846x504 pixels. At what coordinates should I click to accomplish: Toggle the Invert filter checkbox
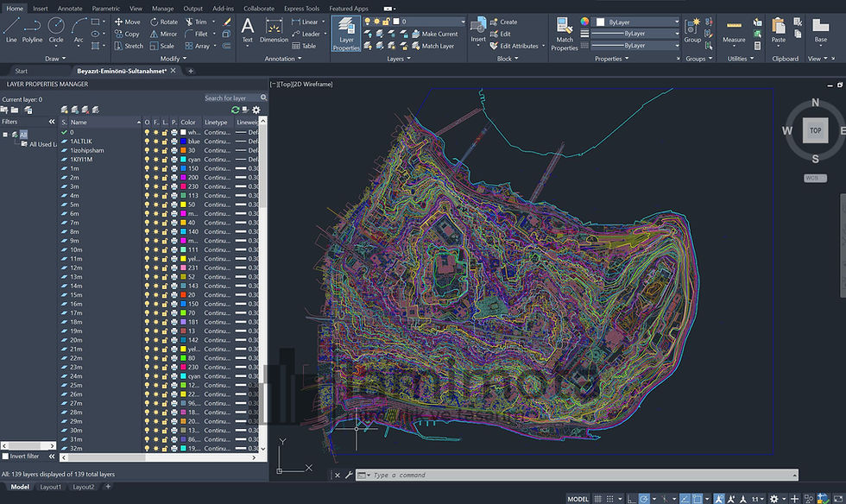(x=5, y=457)
